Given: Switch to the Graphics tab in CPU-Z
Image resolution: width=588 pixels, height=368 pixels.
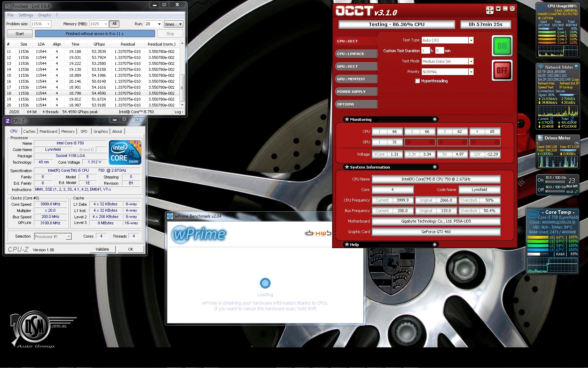Looking at the screenshot, I should (x=101, y=131).
